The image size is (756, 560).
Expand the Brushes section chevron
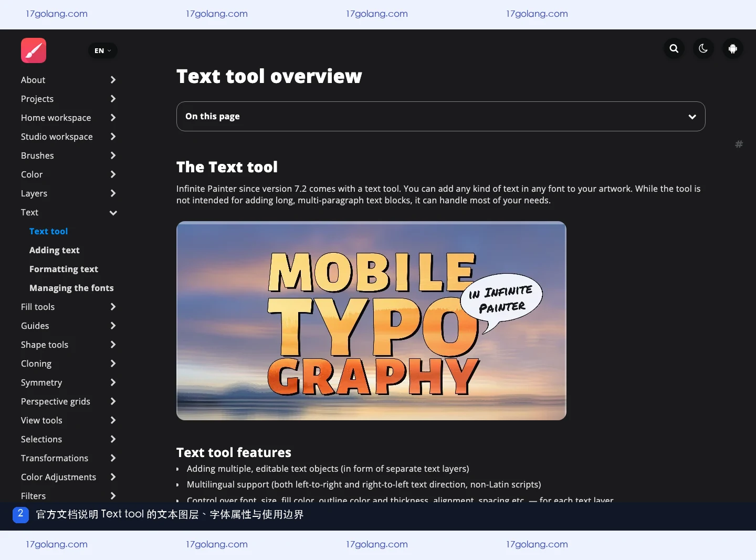113,155
